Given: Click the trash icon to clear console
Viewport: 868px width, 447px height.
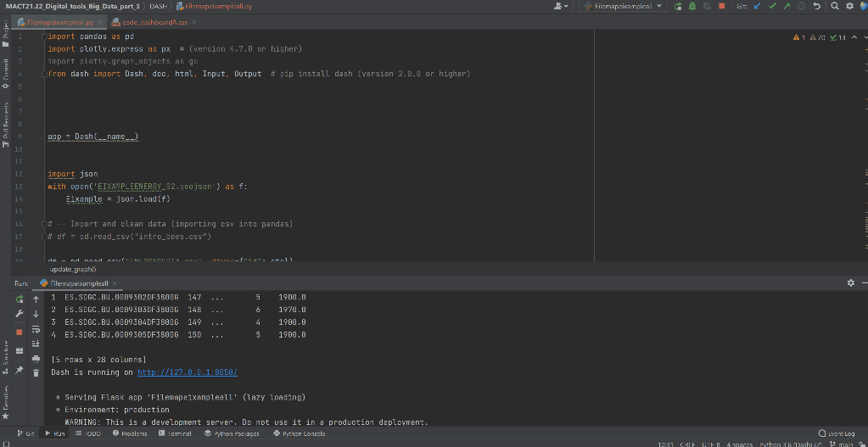Looking at the screenshot, I should tap(36, 372).
